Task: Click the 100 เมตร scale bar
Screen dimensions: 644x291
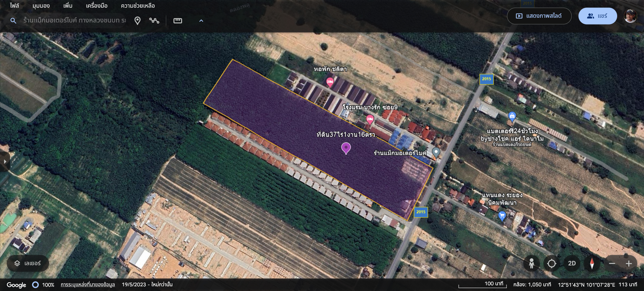Action: [482, 284]
